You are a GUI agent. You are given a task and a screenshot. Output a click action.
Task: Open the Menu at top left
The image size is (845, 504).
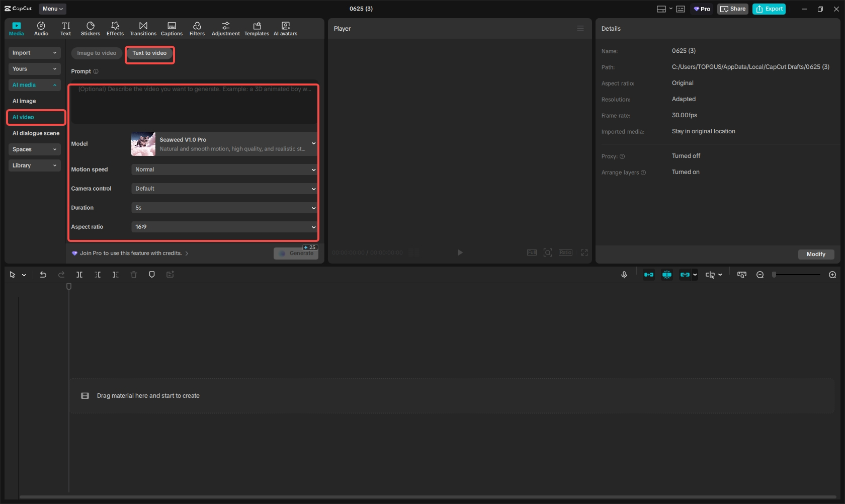point(52,9)
